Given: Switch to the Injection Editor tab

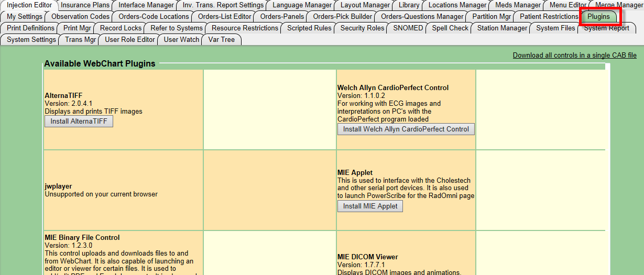Looking at the screenshot, I should pos(29,5).
